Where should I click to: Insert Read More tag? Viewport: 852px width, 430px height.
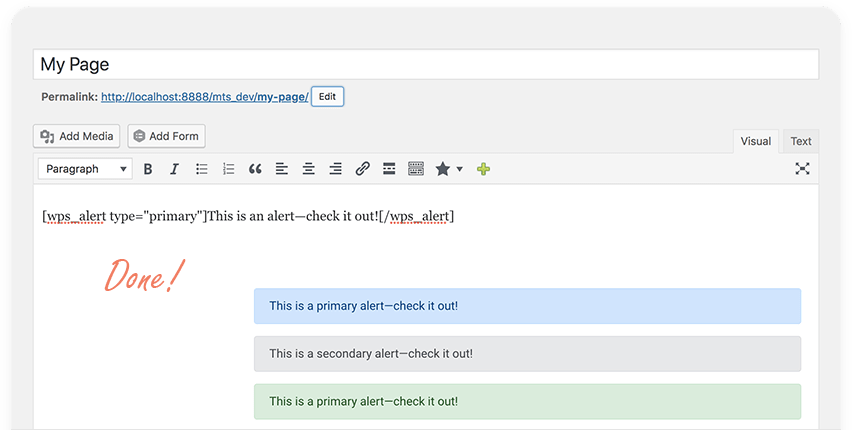(x=390, y=169)
